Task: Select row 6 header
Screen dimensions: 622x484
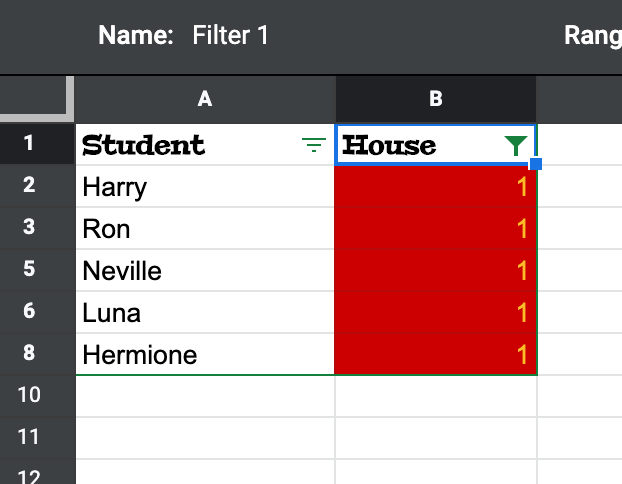Action: click(x=28, y=312)
